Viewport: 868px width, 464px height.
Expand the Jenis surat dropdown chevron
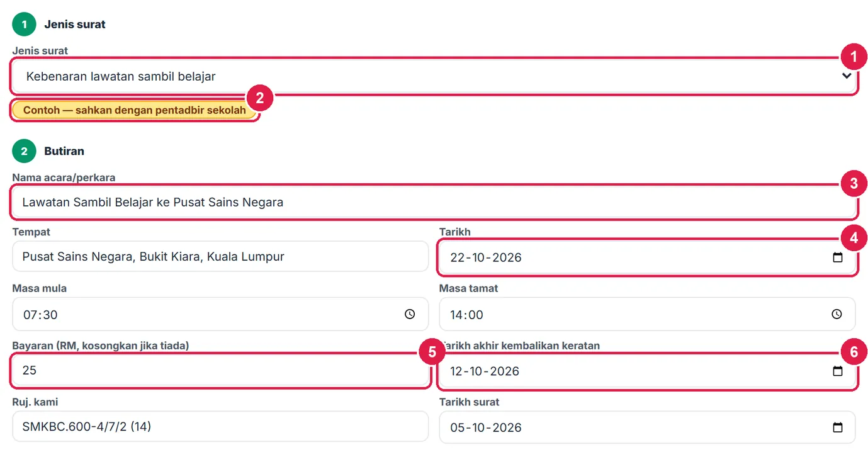[x=847, y=76]
